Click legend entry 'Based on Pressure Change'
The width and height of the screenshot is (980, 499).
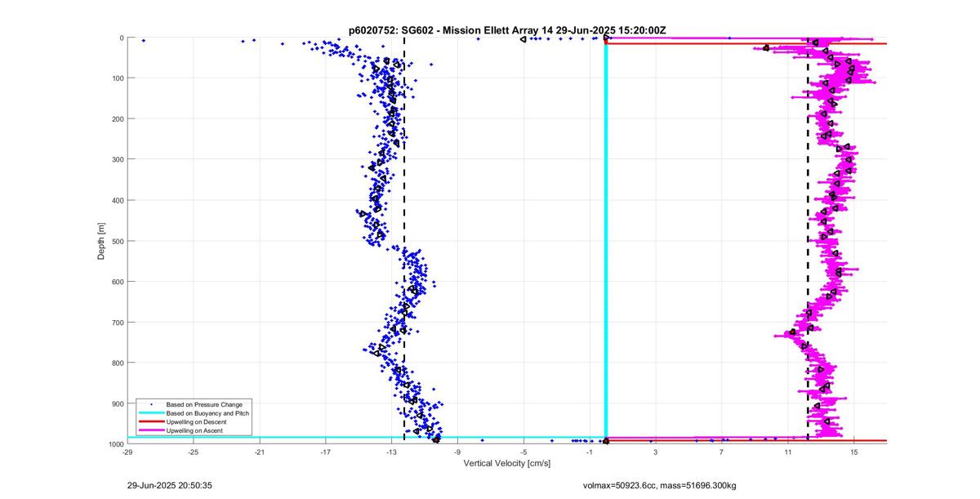coord(203,404)
